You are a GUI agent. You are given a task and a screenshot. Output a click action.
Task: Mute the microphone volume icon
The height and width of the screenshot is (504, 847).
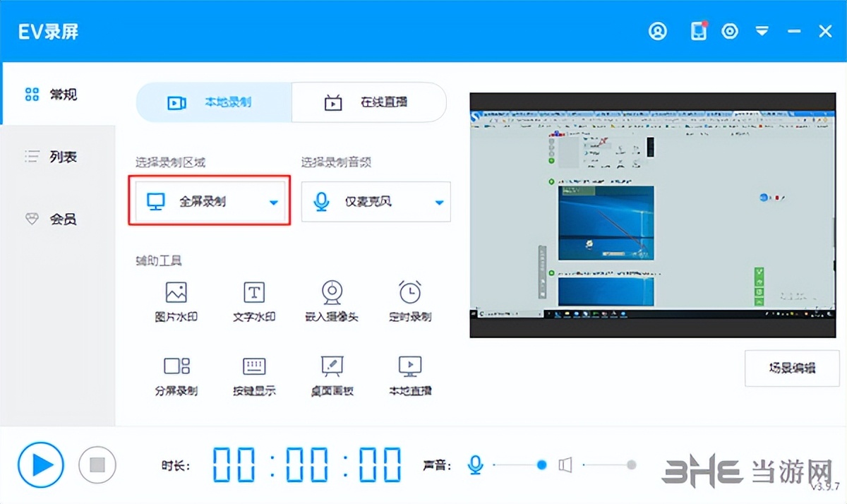475,464
